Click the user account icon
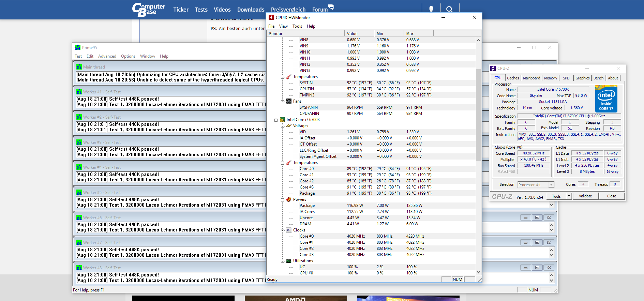Viewport: 644px width, 301px height. click(431, 9)
